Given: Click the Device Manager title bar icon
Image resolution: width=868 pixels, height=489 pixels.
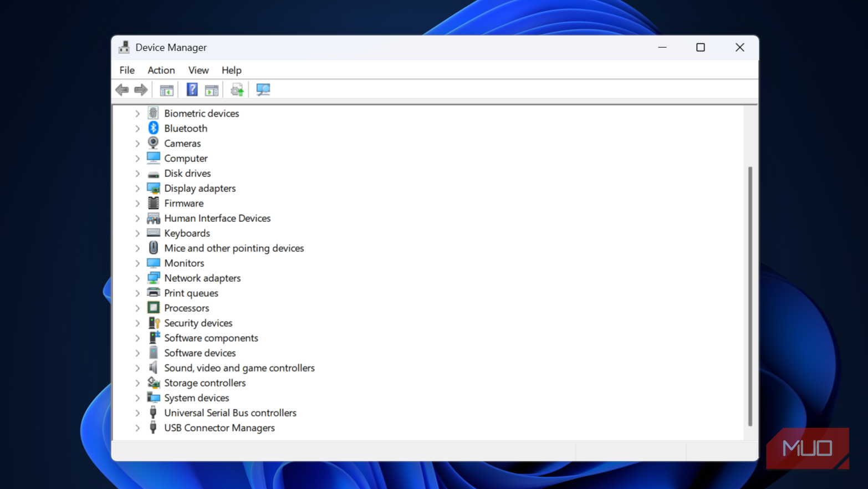Looking at the screenshot, I should [x=124, y=47].
